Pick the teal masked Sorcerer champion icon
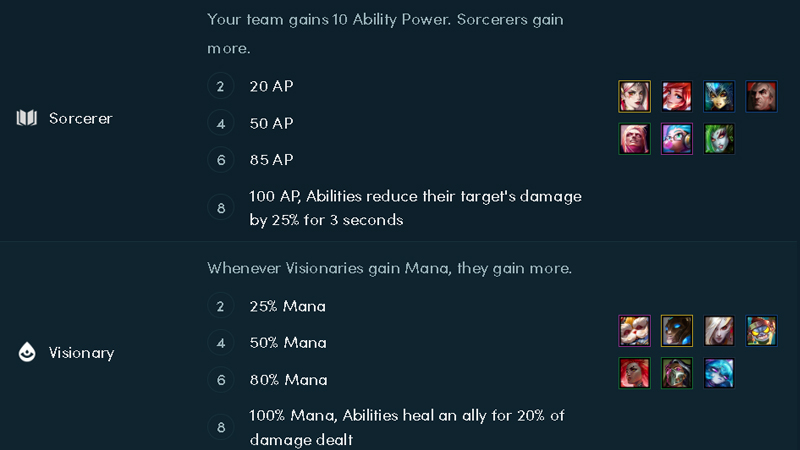Image resolution: width=800 pixels, height=450 pixels. pos(719,96)
